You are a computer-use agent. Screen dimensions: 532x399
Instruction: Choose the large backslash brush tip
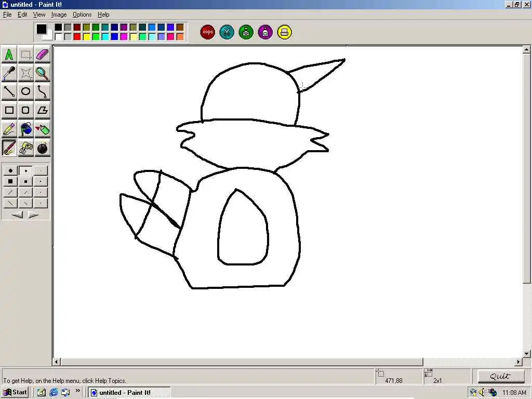(x=10, y=203)
